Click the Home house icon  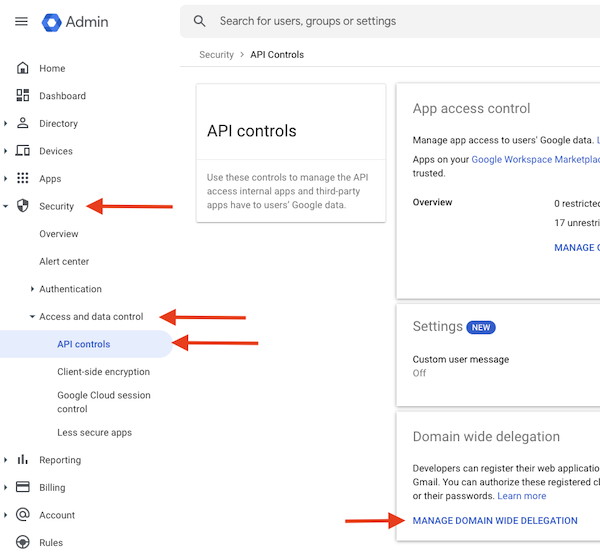point(23,68)
